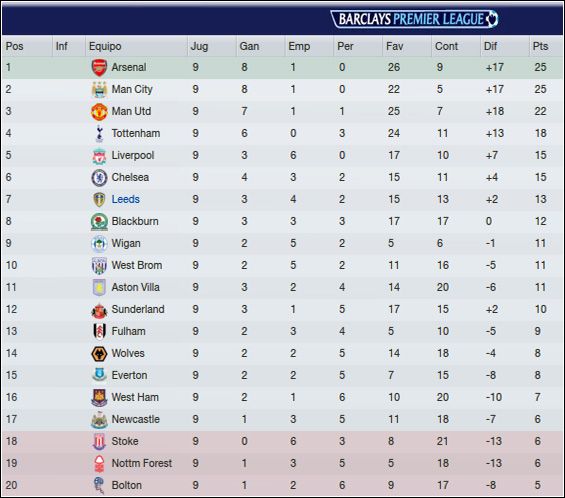Screen dimensions: 565x498
Task: Click the Chelsea round badge
Action: [99, 178]
